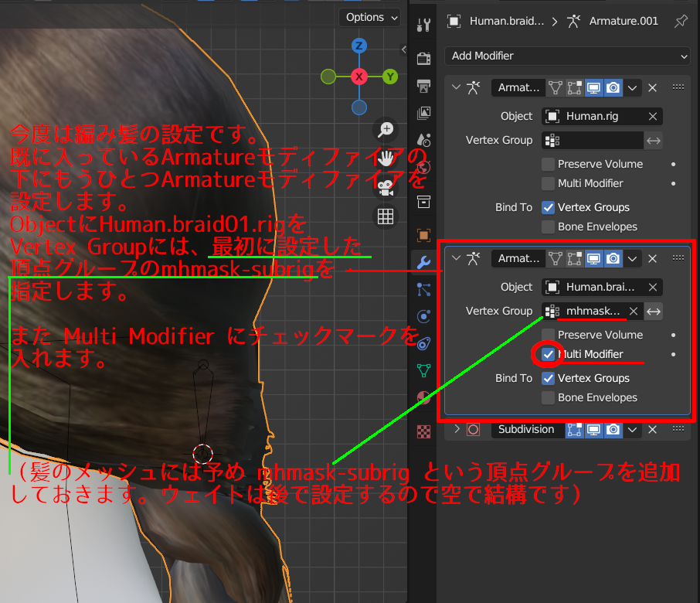Click the mhmask Vertex Group field
The height and width of the screenshot is (603, 700).
tap(595, 311)
